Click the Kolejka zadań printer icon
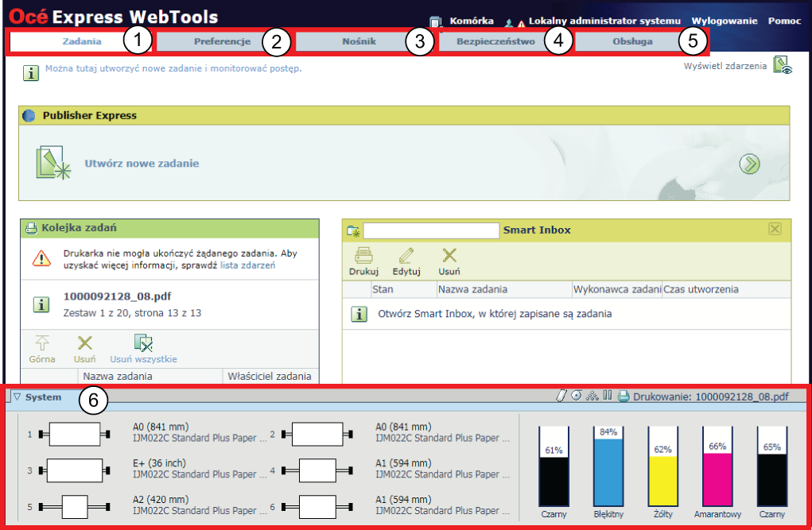This screenshot has width=812, height=530. pos(32,228)
